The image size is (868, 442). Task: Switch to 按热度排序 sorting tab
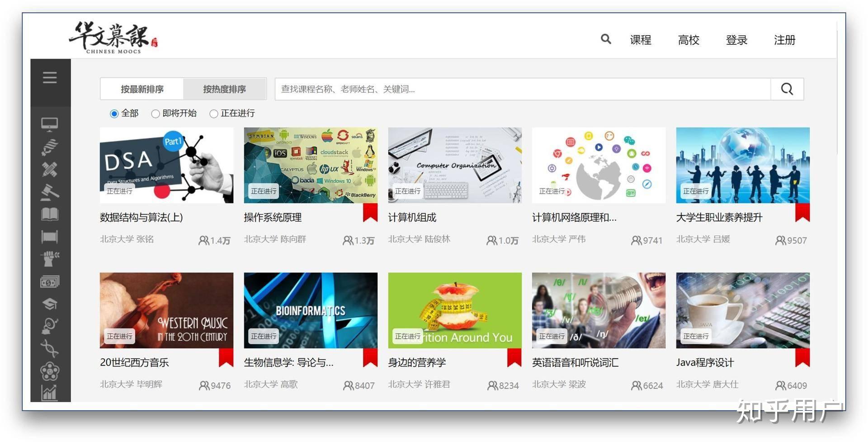coord(224,89)
